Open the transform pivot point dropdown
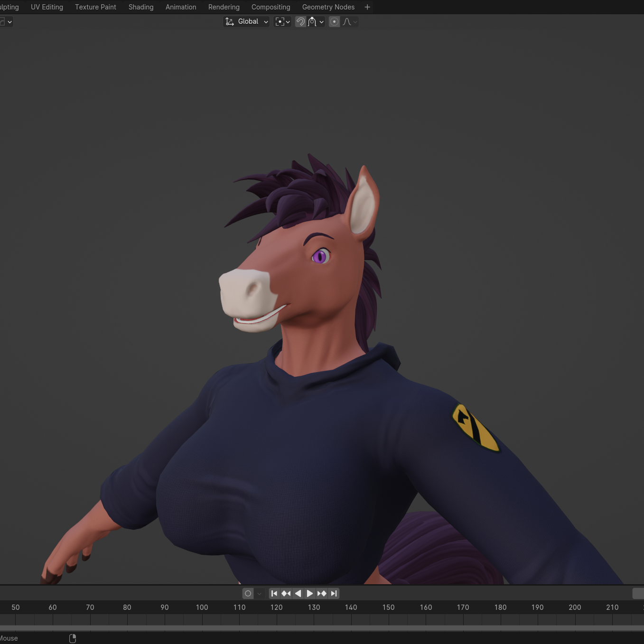644x644 pixels. [282, 22]
